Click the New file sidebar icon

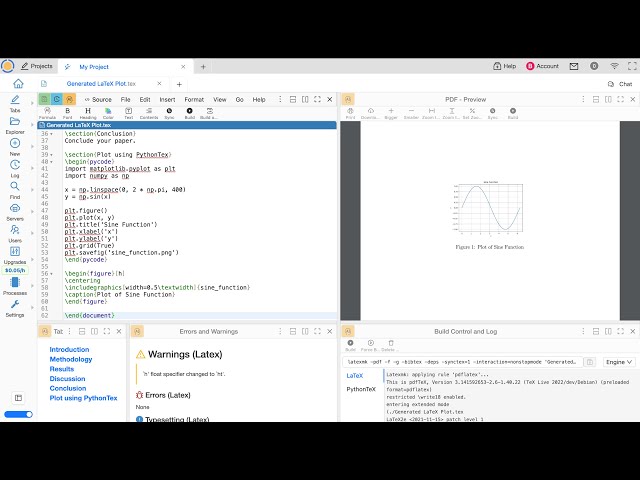pos(15,147)
